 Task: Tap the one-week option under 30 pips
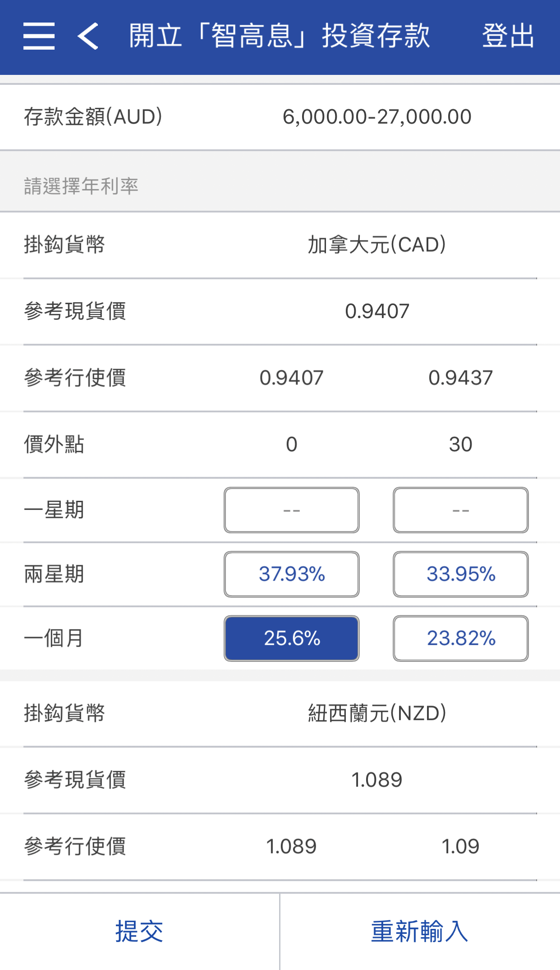coord(460,510)
